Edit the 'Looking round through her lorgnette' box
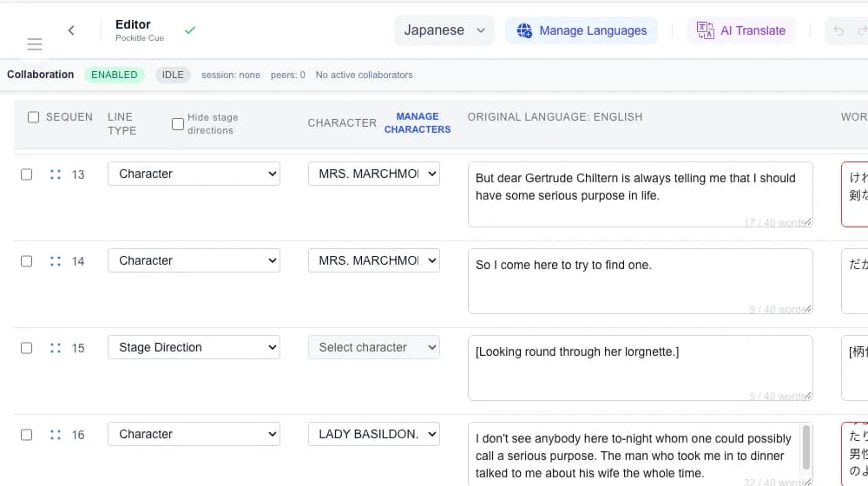 [641, 368]
